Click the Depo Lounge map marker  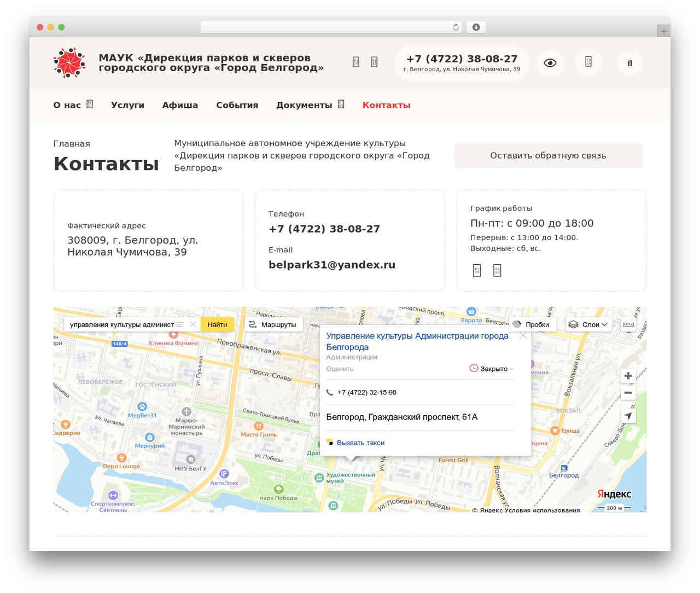(x=121, y=458)
